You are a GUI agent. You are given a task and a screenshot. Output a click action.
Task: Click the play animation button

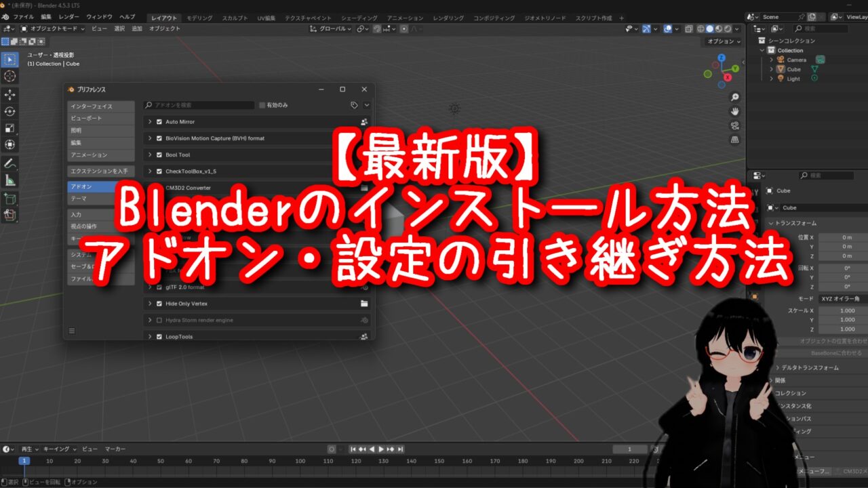tap(381, 449)
